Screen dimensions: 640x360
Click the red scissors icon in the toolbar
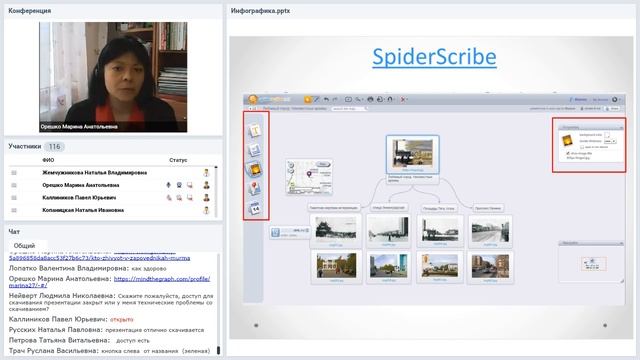[403, 99]
